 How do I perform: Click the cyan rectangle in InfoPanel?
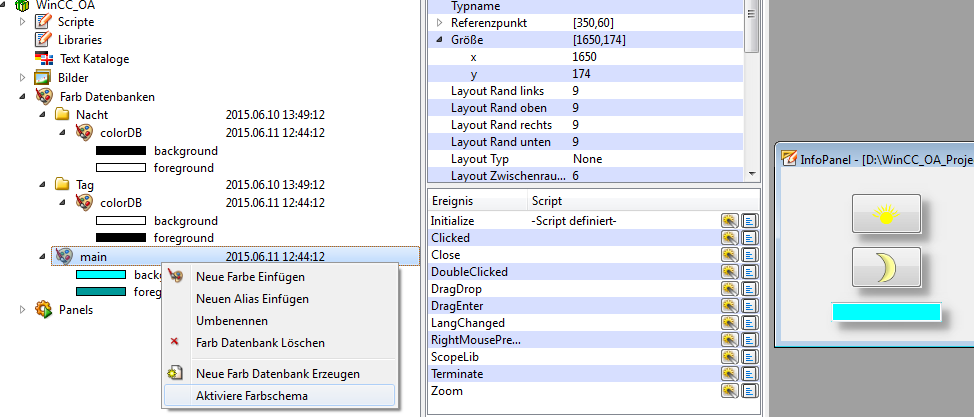point(886,312)
